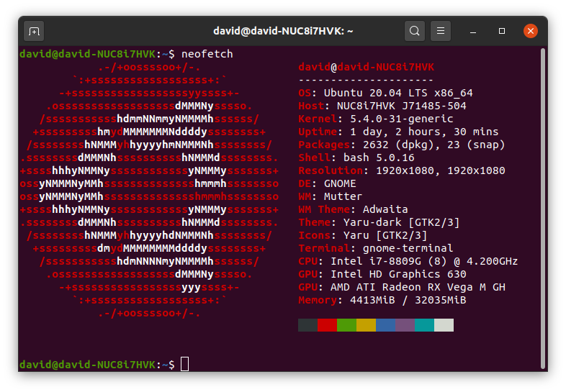Click the Terminal gnome-terminal line
Image resolution: width=566 pixels, height=392 pixels.
376,249
